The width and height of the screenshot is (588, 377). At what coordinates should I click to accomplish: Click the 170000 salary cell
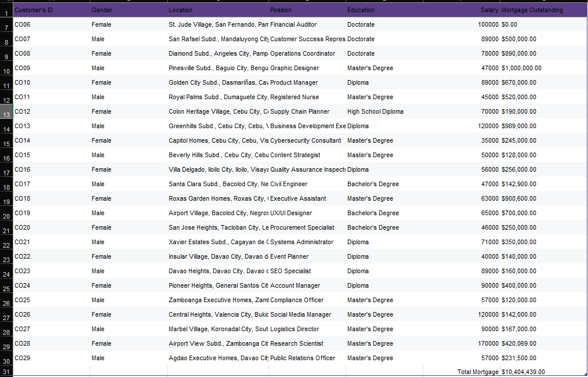pos(462,343)
